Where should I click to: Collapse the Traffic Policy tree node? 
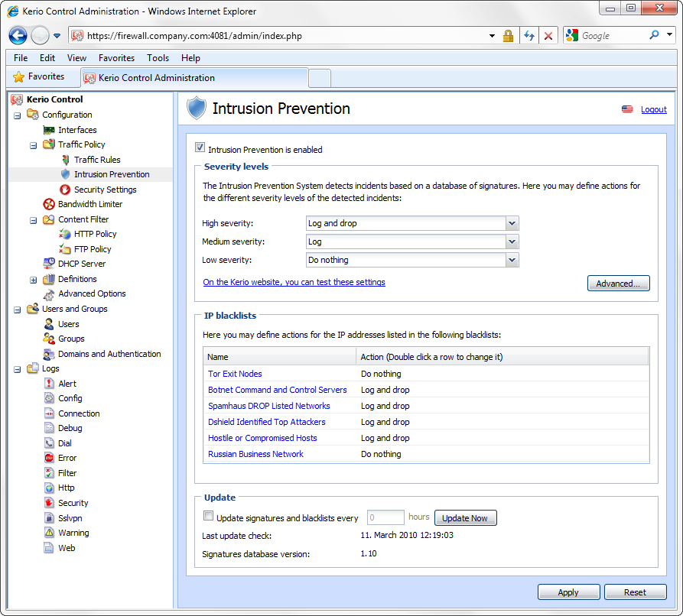[33, 145]
